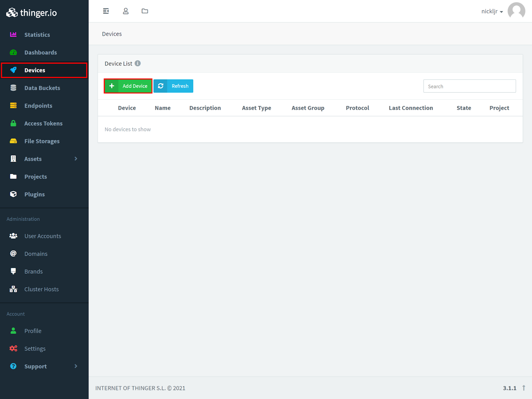532x399 pixels.
Task: Click inside the device Search field
Action: point(469,86)
